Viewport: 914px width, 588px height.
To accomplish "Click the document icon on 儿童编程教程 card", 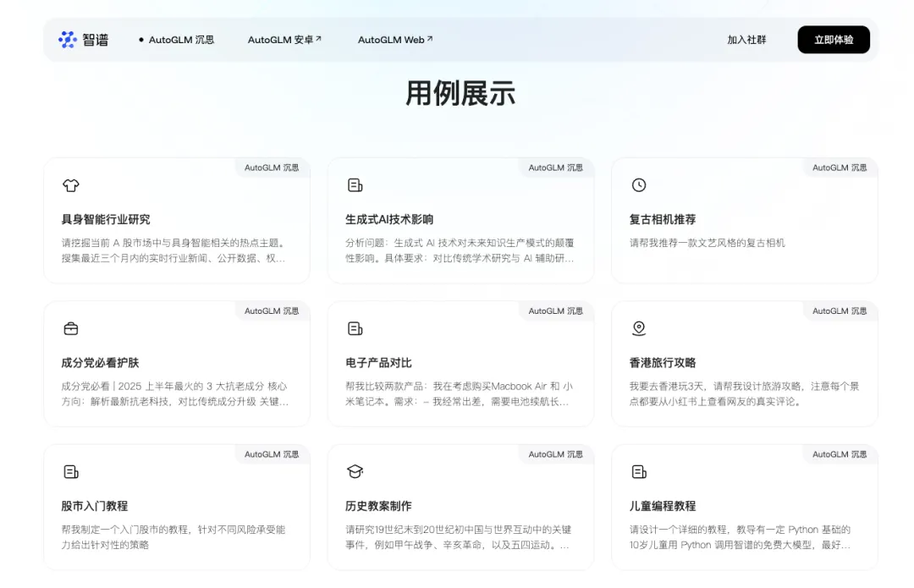I will [x=639, y=472].
